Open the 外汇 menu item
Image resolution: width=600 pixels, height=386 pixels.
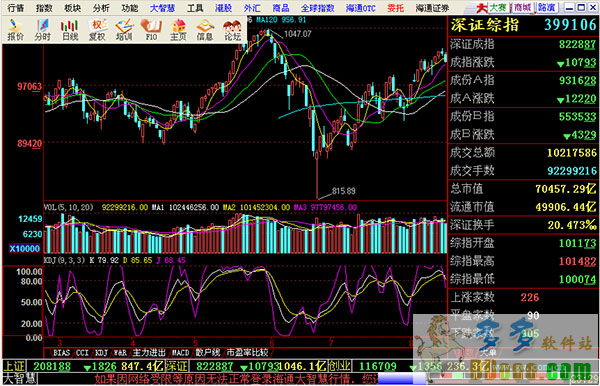point(252,8)
